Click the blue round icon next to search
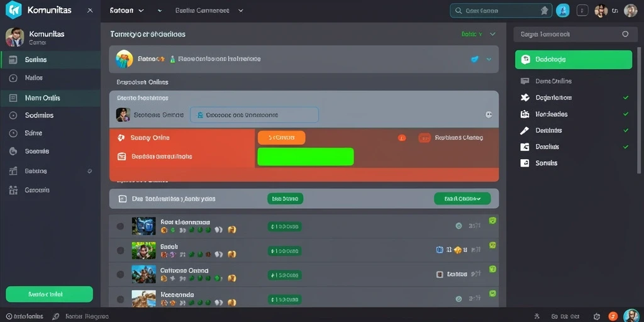 click(x=563, y=11)
